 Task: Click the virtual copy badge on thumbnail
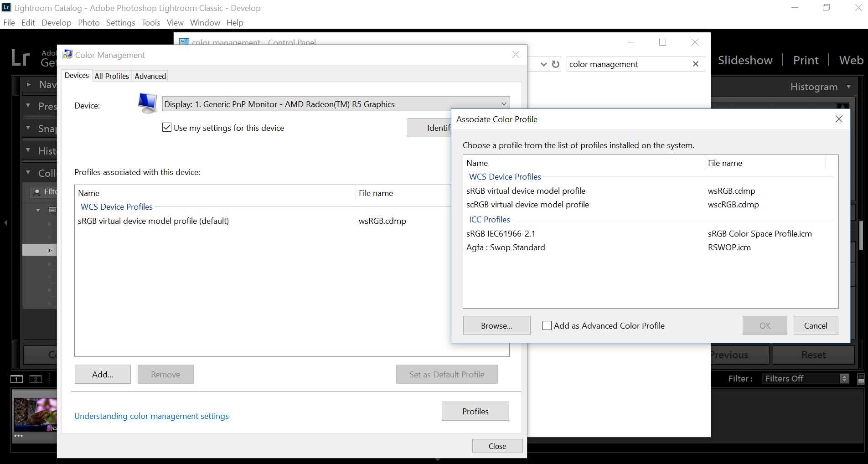tap(54, 428)
